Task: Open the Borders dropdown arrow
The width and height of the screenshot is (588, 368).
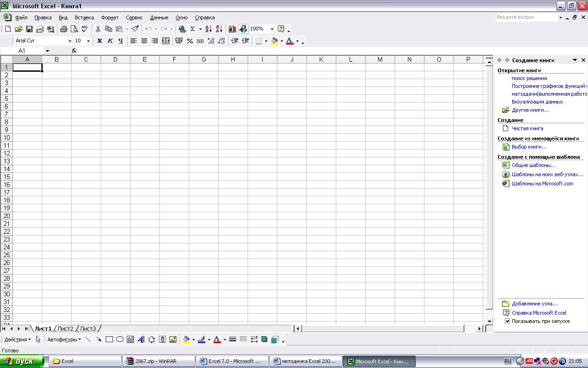Action: click(266, 41)
